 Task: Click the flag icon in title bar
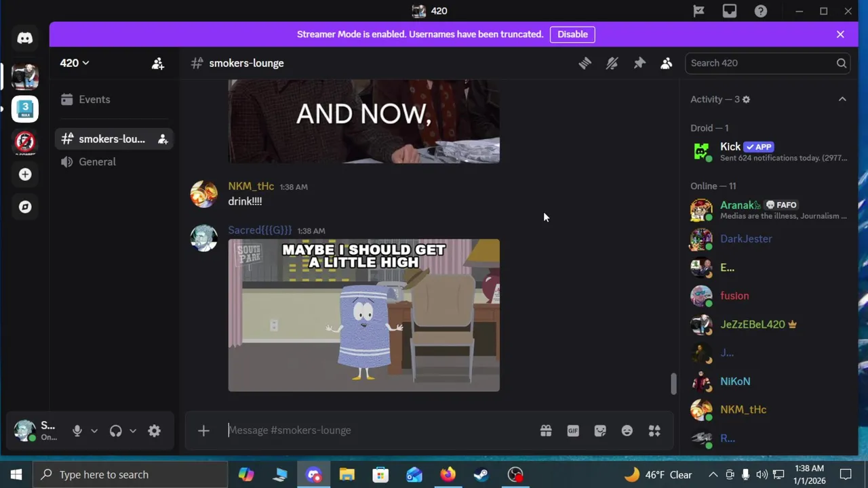tap(698, 11)
